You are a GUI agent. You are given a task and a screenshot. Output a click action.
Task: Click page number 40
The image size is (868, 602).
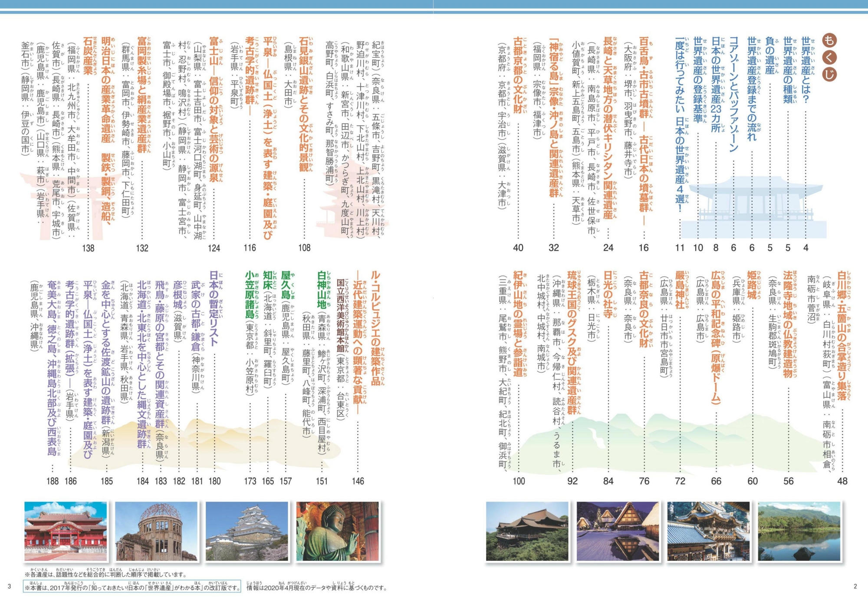518,248
